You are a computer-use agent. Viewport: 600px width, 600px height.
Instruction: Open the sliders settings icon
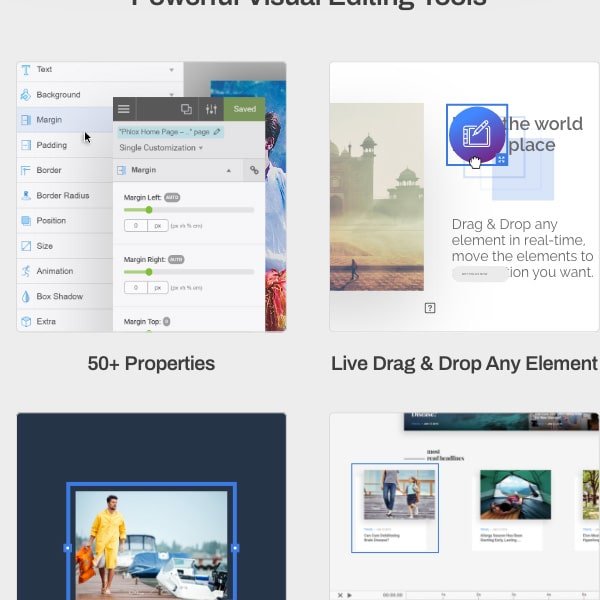211,109
